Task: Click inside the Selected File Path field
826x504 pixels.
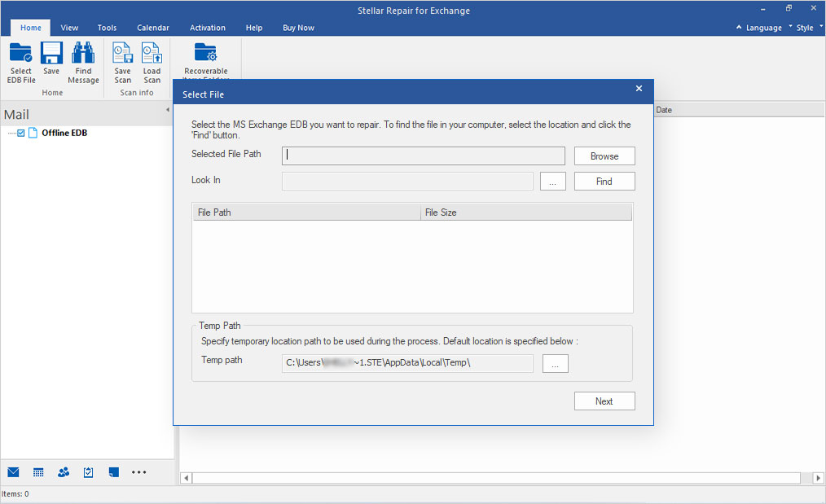Action: click(423, 156)
